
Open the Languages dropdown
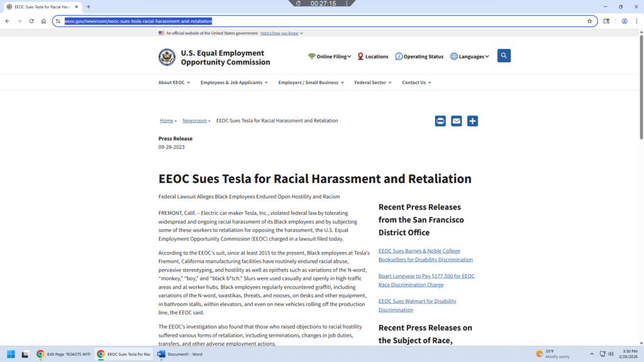click(x=470, y=57)
